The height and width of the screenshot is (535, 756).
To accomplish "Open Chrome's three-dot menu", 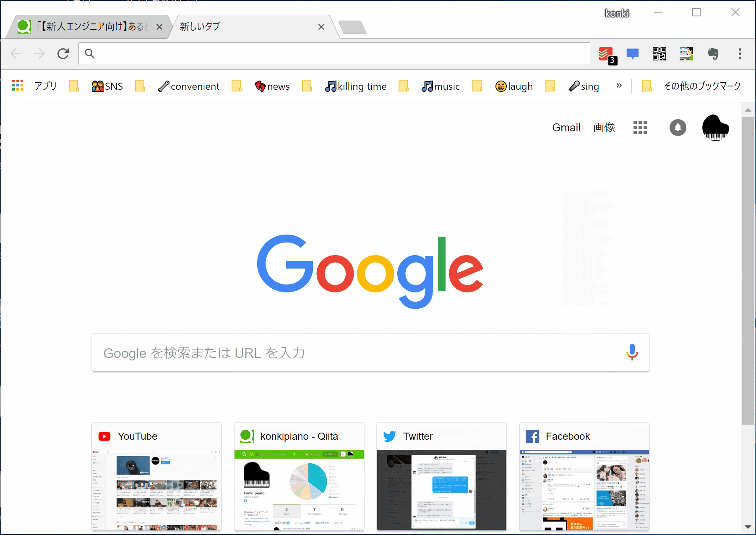I will 740,54.
